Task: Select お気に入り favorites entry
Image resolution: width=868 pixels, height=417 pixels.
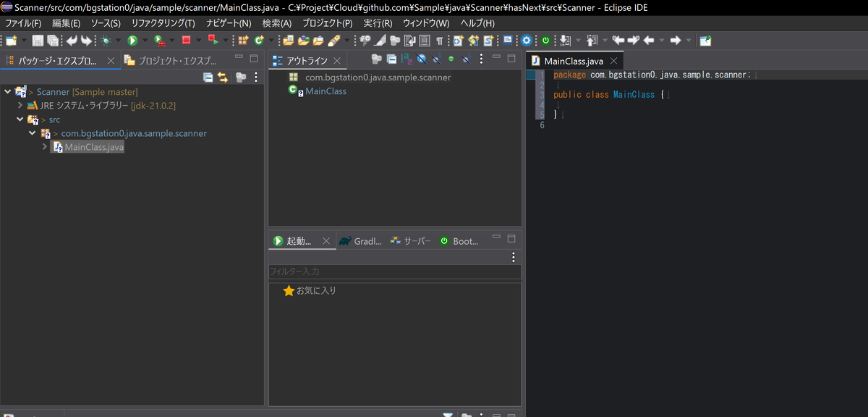Action: [x=310, y=290]
